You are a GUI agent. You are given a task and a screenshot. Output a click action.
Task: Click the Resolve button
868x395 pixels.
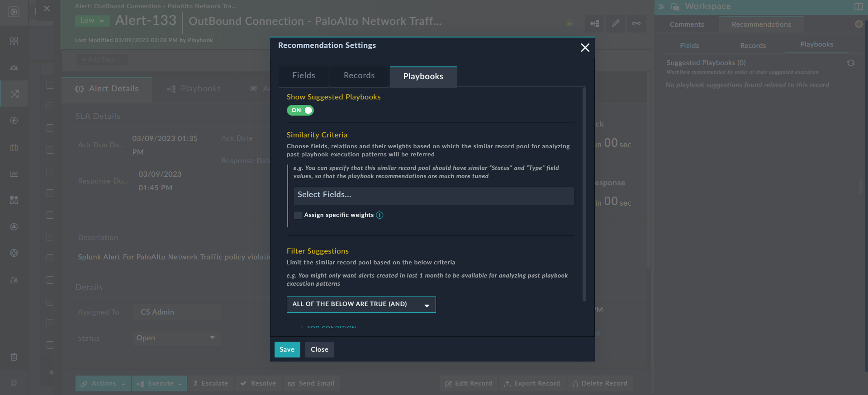click(258, 383)
